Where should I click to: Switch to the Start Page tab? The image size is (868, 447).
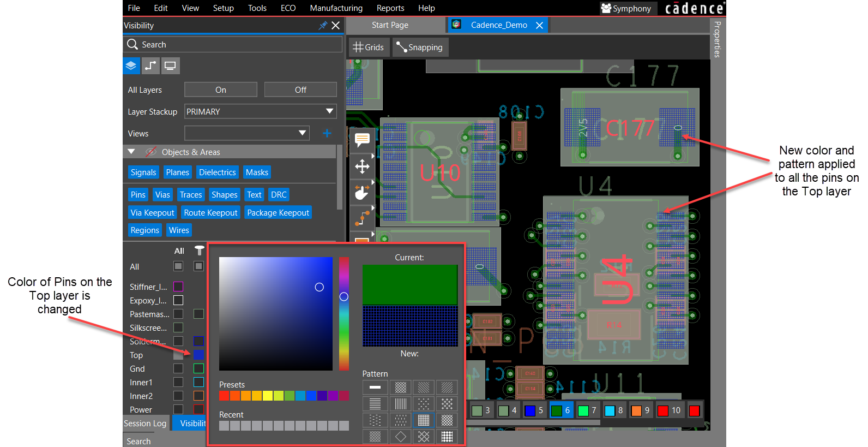390,25
